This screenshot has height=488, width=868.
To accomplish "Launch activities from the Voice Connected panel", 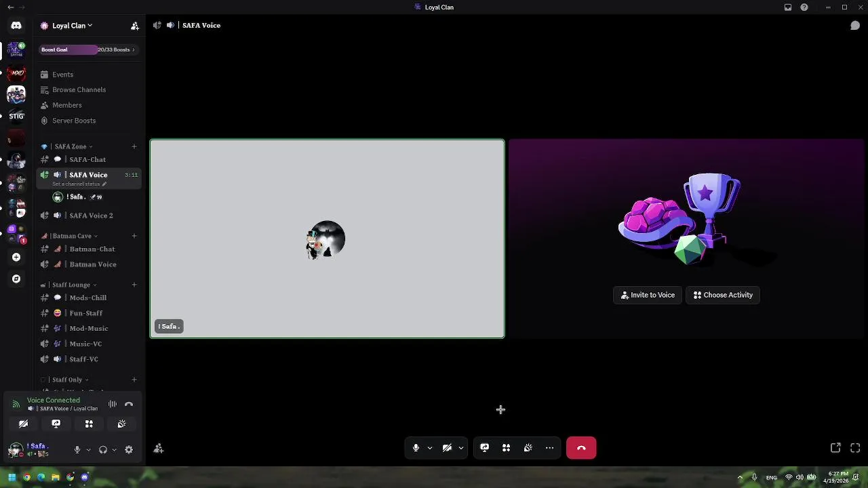I will pos(89,424).
